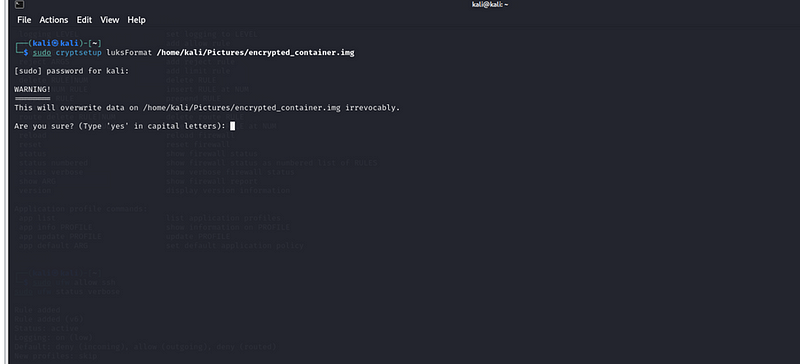Open the File menu
Image resolution: width=800 pixels, height=364 pixels.
[24, 20]
